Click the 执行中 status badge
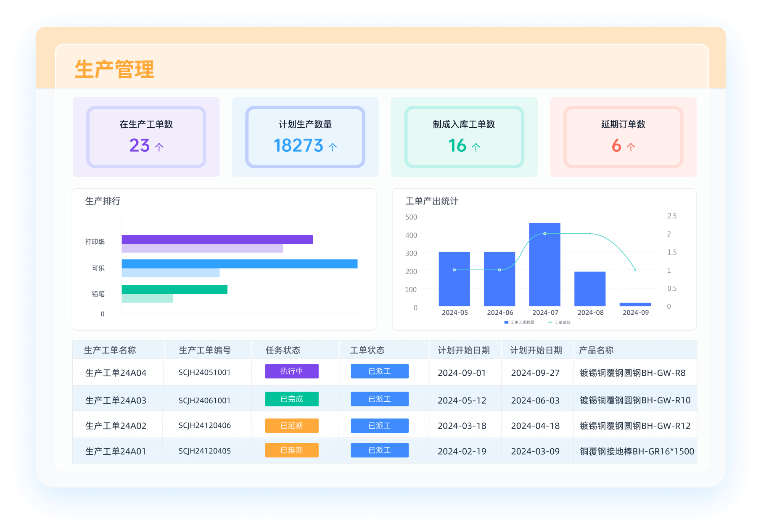This screenshot has width=761, height=532. 292,371
